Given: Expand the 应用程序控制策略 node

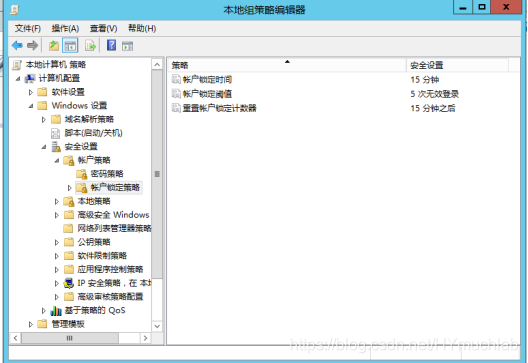Looking at the screenshot, I should click(x=57, y=269).
